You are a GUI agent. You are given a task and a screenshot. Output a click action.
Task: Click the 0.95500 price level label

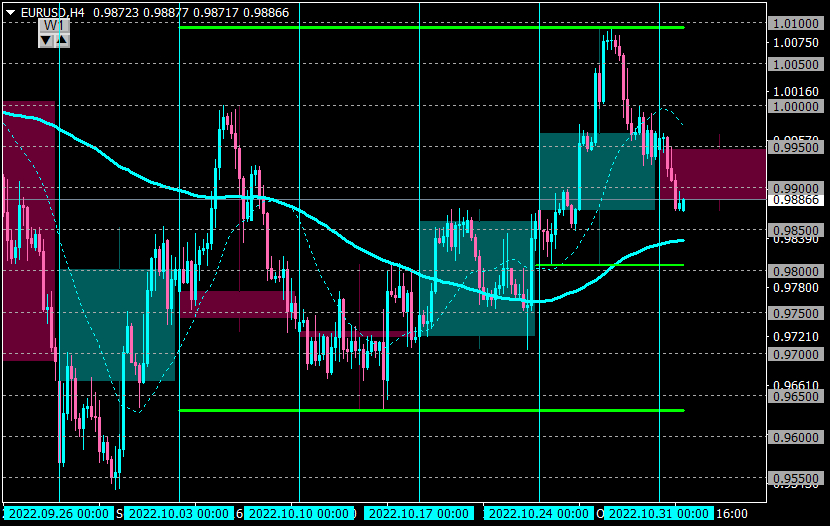796,478
